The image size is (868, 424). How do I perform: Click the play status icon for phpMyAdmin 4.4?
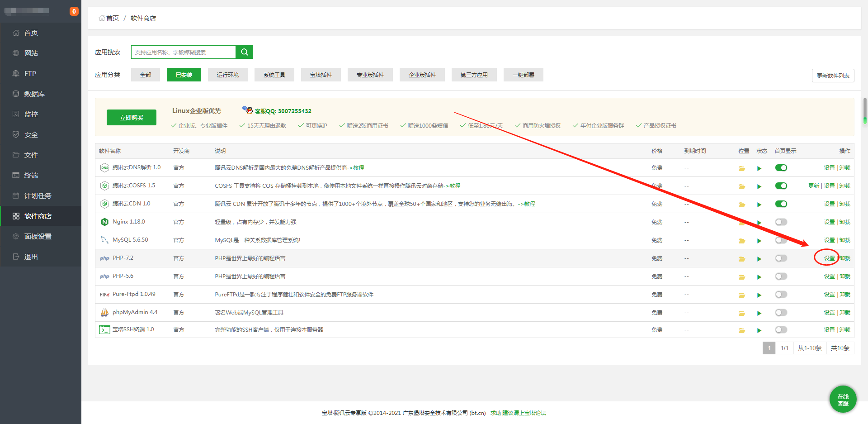tap(759, 313)
